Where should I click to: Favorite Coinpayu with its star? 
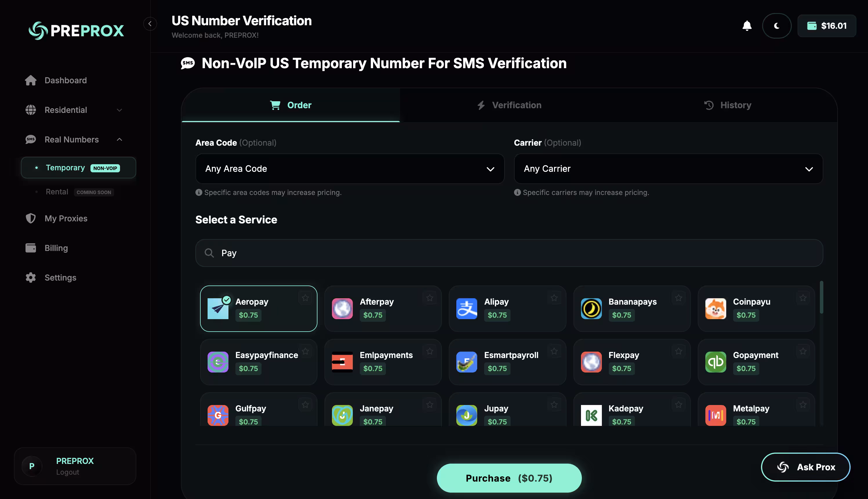[x=803, y=298]
